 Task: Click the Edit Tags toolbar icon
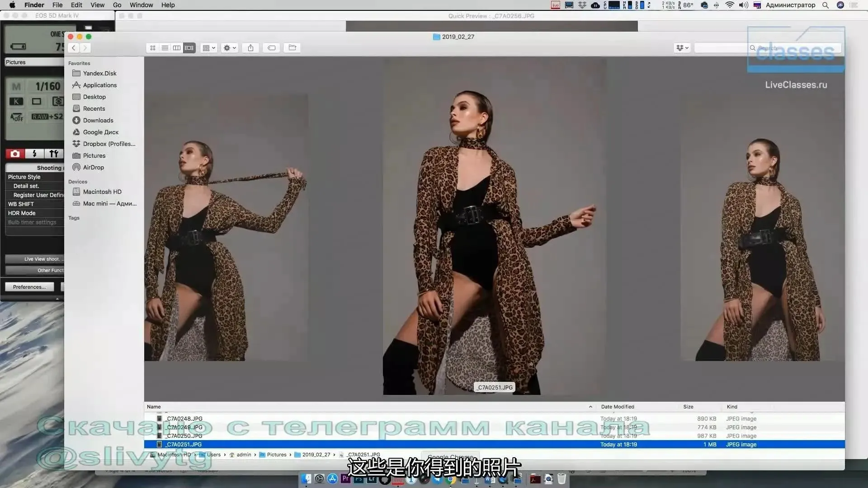(271, 48)
